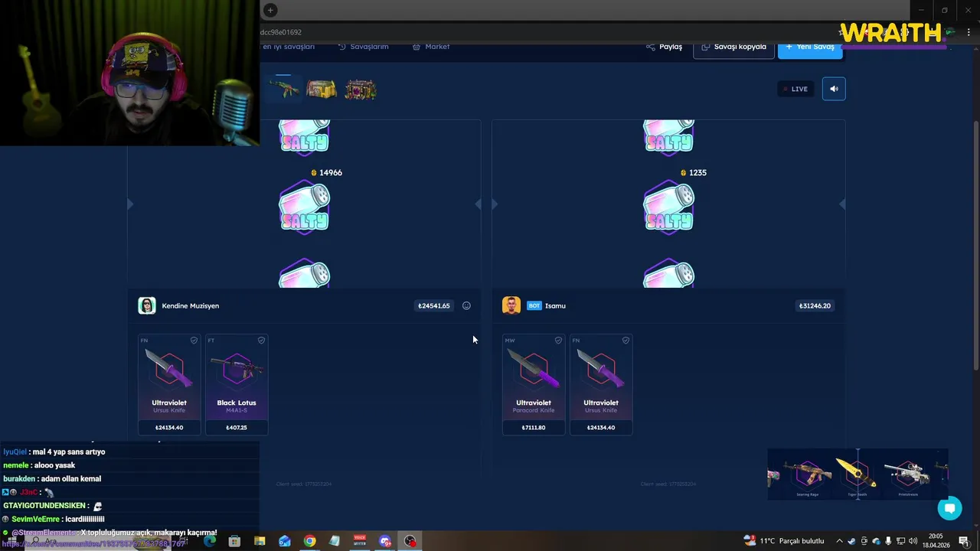Open File Explorer from the taskbar
The height and width of the screenshot is (551, 980).
click(x=260, y=541)
